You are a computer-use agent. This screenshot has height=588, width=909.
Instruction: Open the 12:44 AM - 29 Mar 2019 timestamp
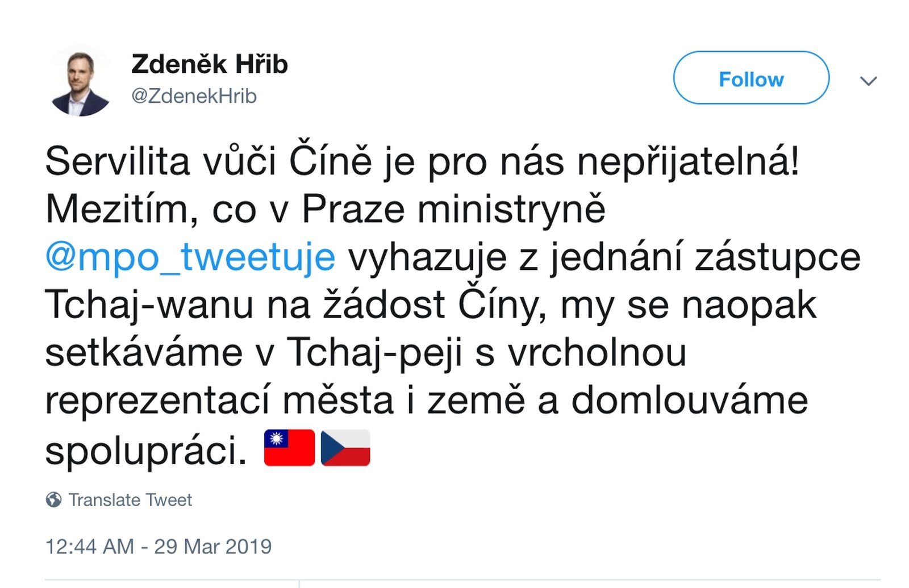[159, 547]
